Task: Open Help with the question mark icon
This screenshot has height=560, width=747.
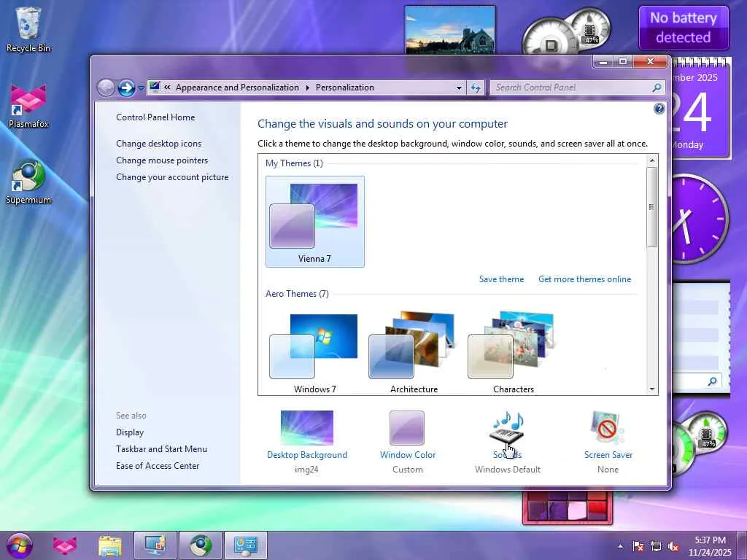Action: tap(659, 109)
